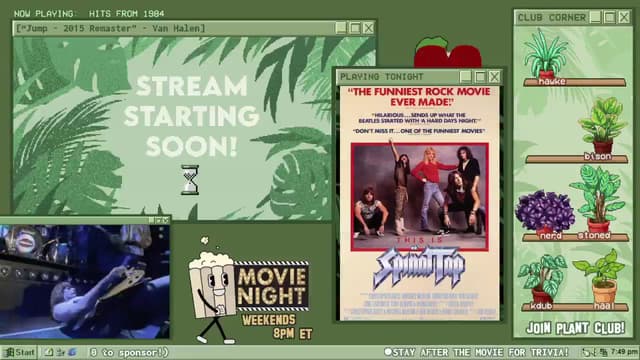Click Now Playing: Hits From 1984 text

89,13
